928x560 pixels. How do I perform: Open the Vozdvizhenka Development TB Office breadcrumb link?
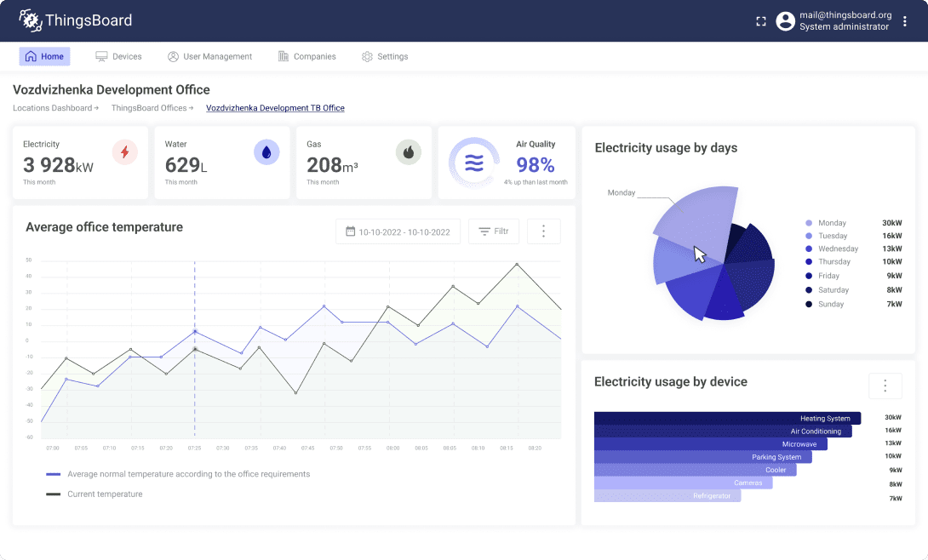click(274, 108)
